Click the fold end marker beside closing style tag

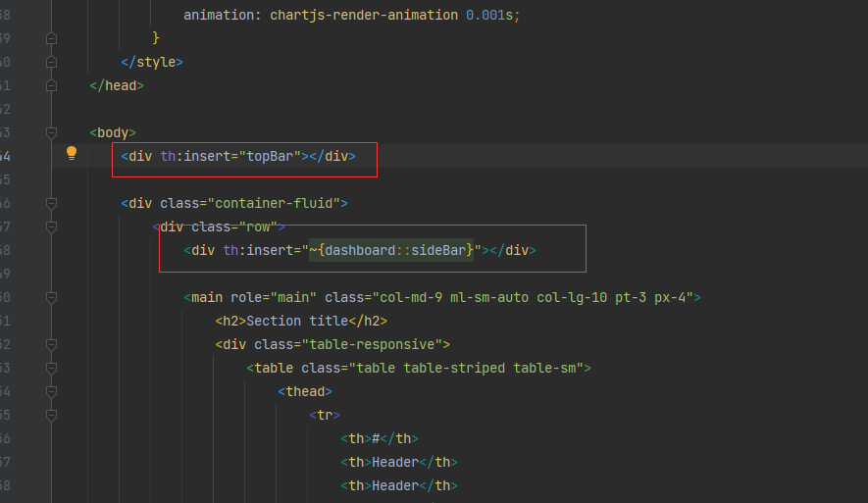point(51,62)
